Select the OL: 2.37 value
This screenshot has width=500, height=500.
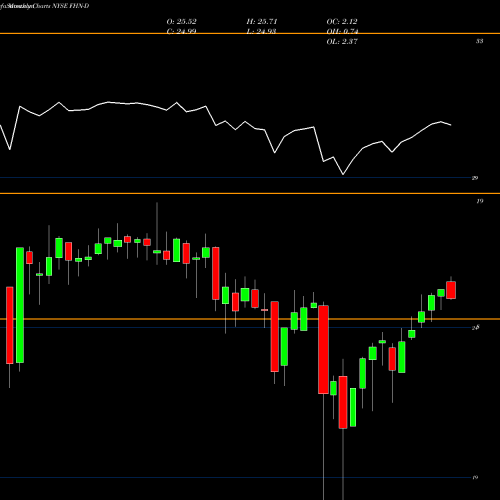(342, 41)
